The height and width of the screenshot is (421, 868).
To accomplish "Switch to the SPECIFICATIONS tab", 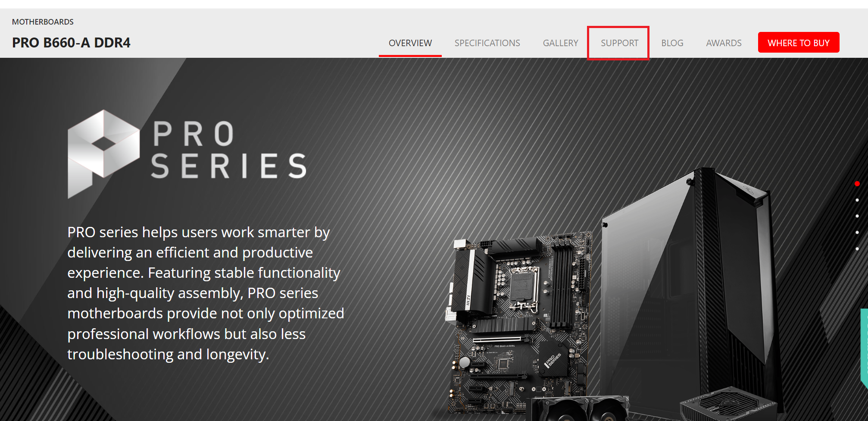I will pos(487,43).
